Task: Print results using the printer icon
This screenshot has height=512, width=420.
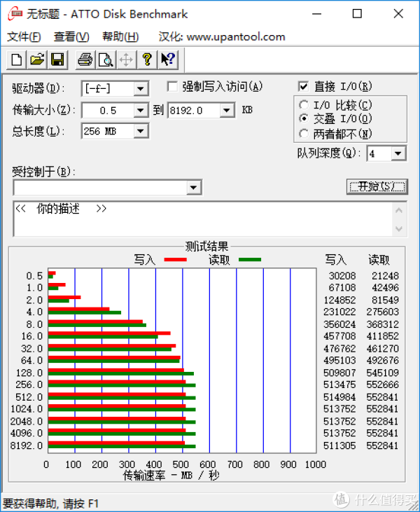Action: (85, 60)
